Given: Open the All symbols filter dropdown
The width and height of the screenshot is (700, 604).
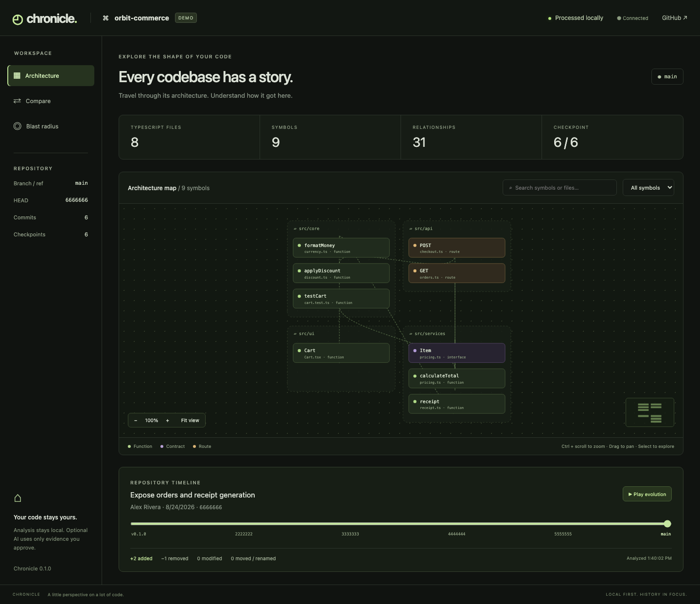Looking at the screenshot, I should [x=648, y=188].
